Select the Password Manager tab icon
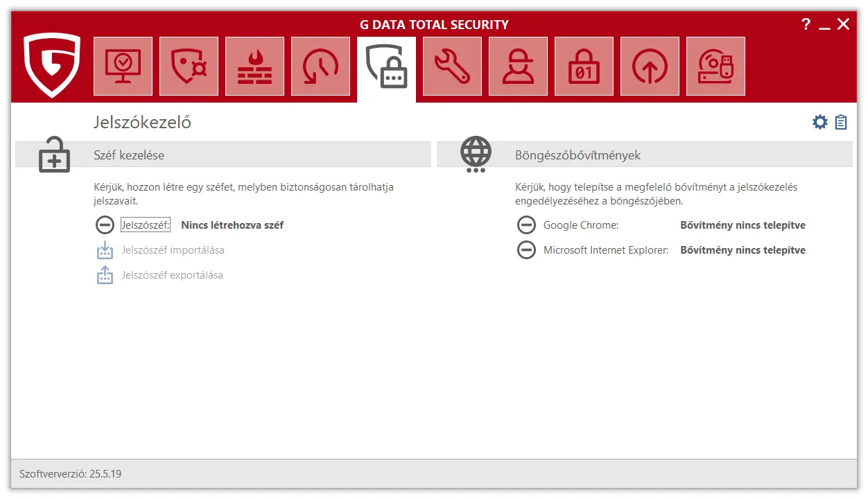Viewport: 868px width, 499px height. click(x=386, y=67)
